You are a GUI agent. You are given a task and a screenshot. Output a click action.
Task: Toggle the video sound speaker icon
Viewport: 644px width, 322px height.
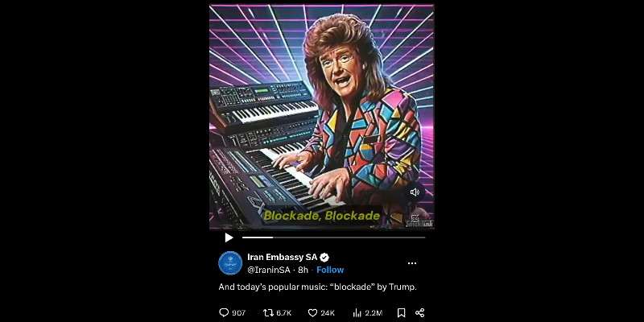[x=415, y=192]
